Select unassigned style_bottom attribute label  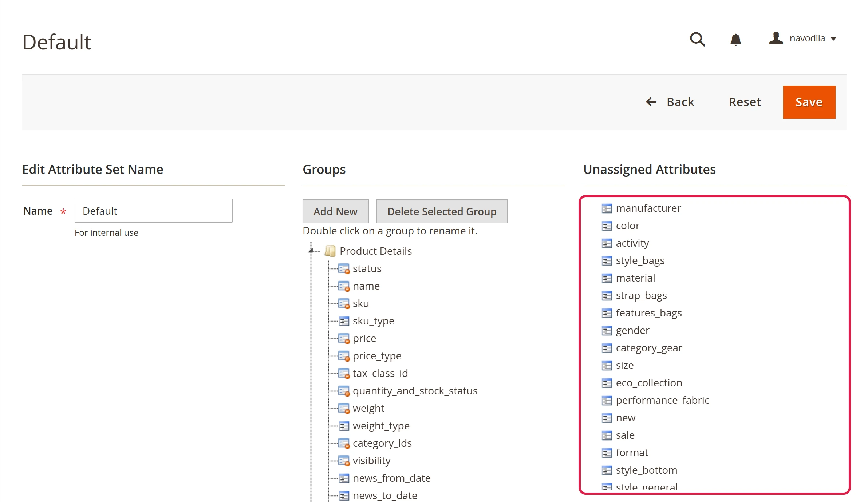click(646, 470)
